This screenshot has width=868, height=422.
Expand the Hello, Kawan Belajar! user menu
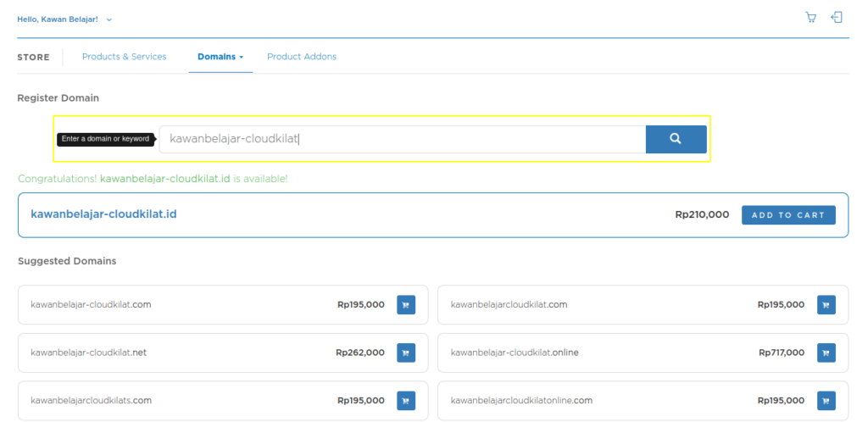64,19
